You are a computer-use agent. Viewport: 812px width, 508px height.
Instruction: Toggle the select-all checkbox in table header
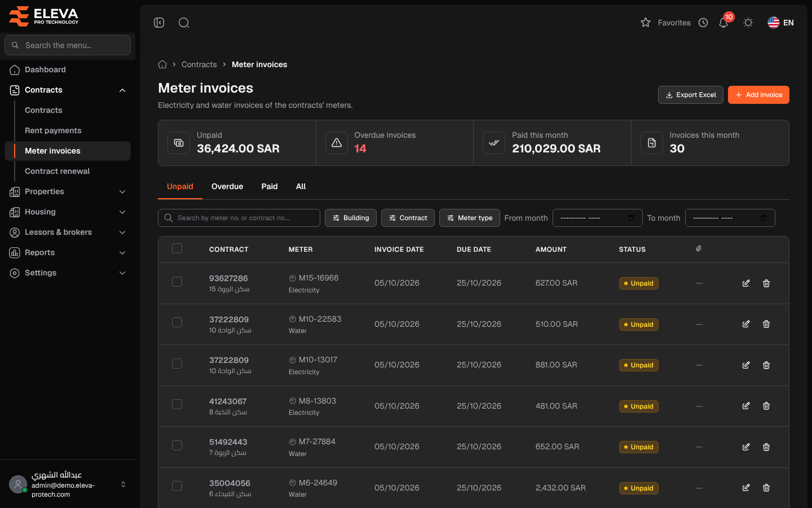(177, 248)
